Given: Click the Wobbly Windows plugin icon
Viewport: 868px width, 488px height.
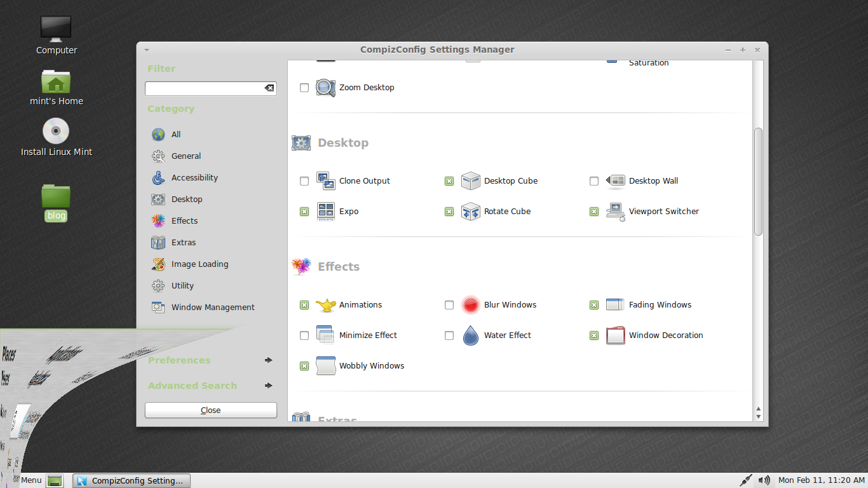Looking at the screenshot, I should (x=326, y=366).
